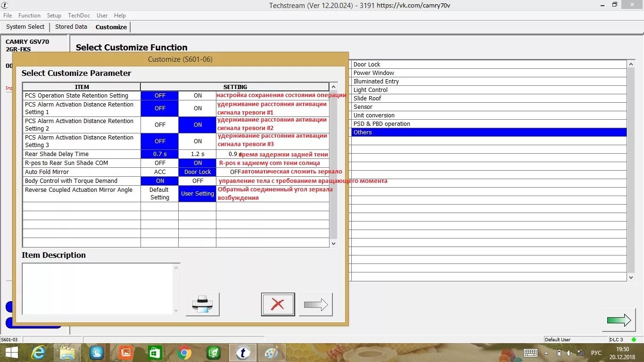Select 1.2 s Rear Shade Delay Time

click(x=198, y=154)
